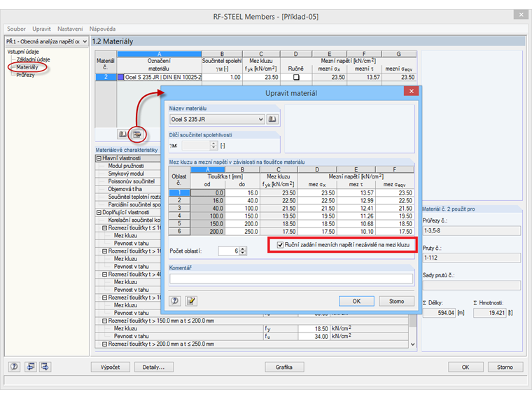
Task: Go to previous module window icon
Action: coord(30,367)
